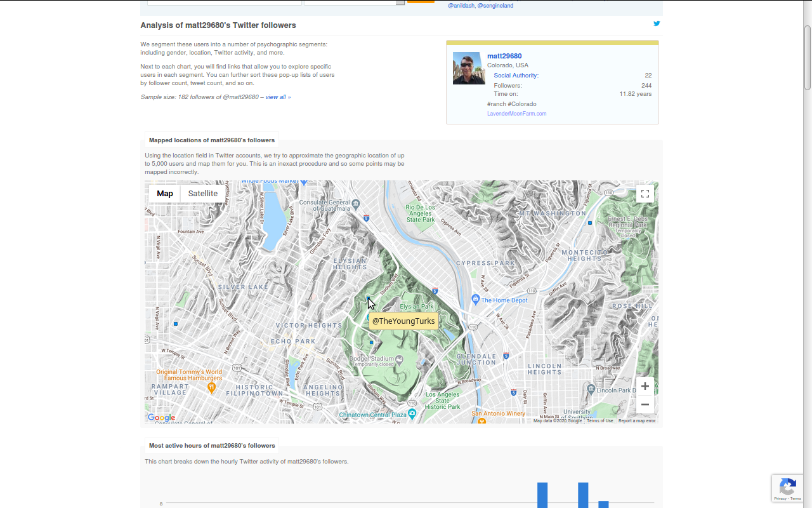812x508 pixels.
Task: Click the 'Elysian Park' map label
Action: click(x=417, y=307)
